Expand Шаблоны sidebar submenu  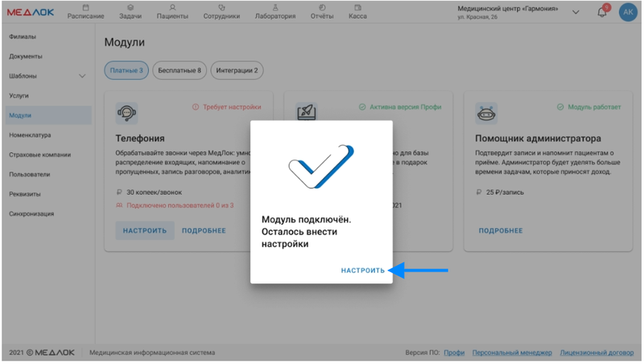pyautogui.click(x=82, y=76)
